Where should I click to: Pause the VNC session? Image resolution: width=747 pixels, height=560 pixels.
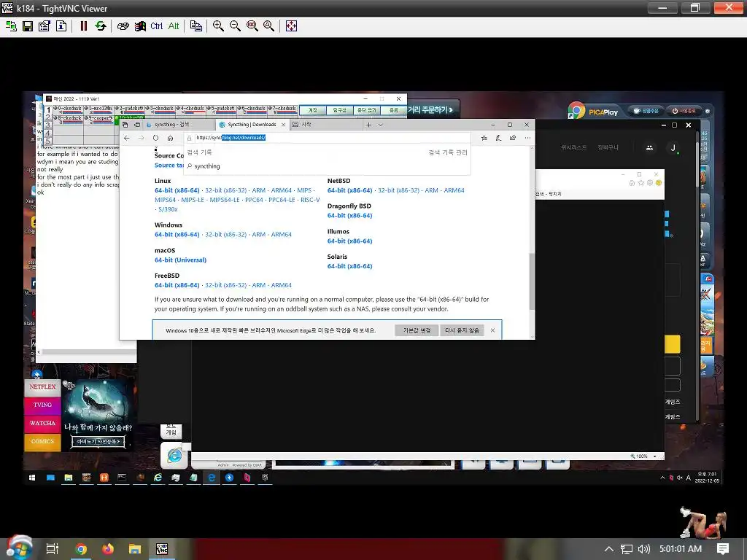pyautogui.click(x=84, y=26)
